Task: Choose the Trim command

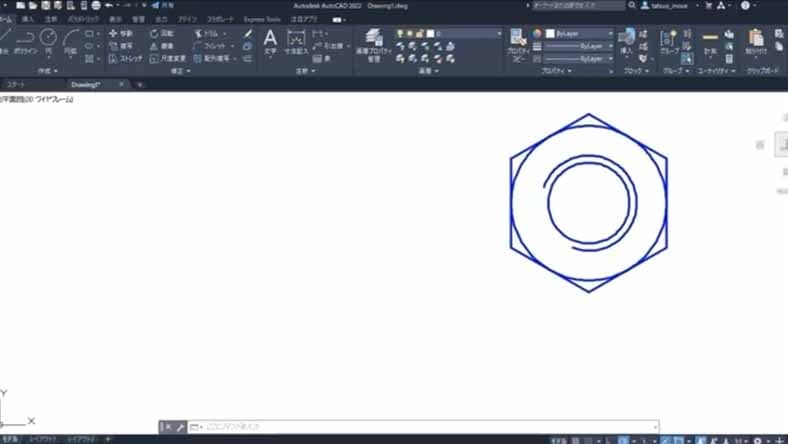Action: point(207,33)
